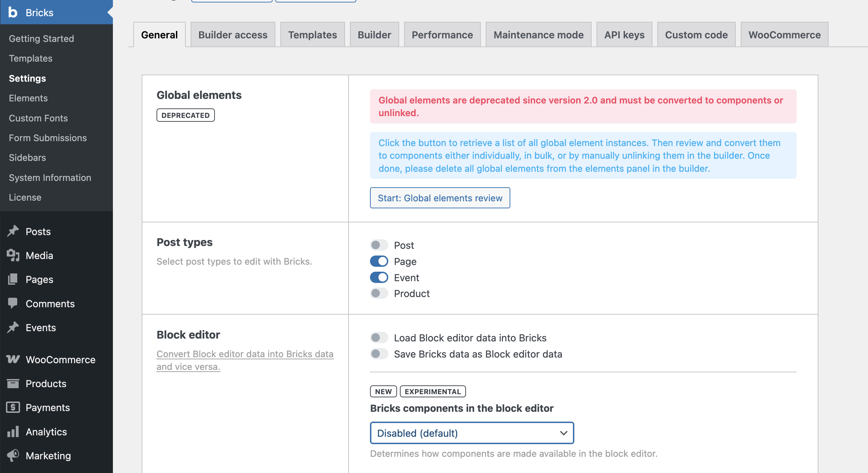Viewport: 868px width, 473px height.
Task: Open the Disabled (default) components dropdown
Action: tap(472, 433)
